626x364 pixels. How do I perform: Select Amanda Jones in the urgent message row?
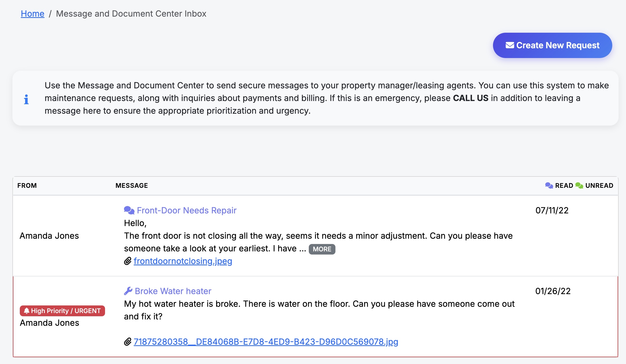[49, 322]
